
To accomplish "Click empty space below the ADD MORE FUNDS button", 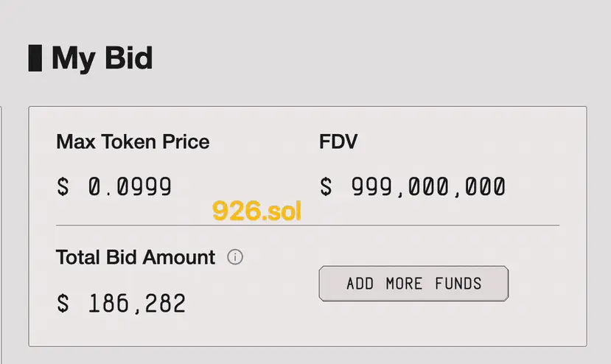I will tap(413, 324).
